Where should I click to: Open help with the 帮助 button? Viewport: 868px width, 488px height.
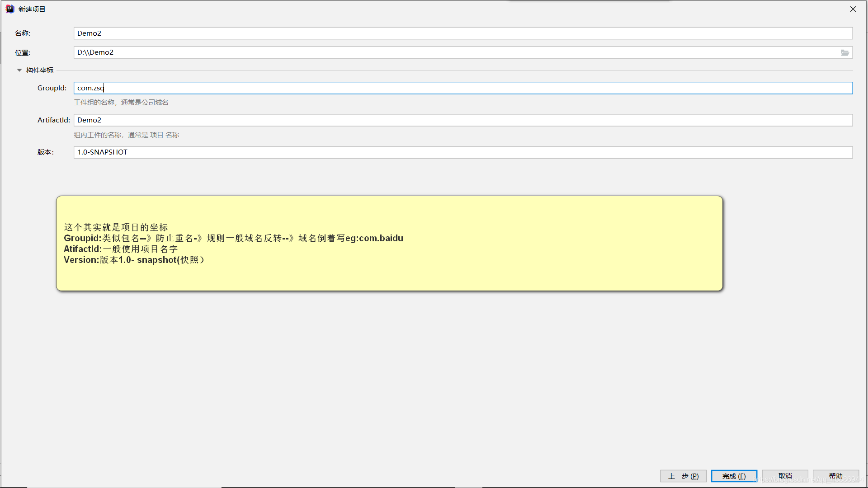click(835, 476)
